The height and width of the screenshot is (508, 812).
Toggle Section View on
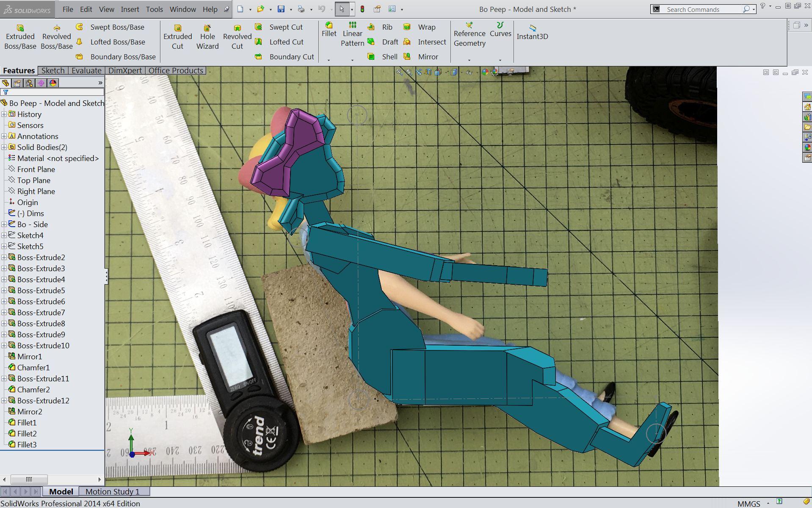[428, 72]
